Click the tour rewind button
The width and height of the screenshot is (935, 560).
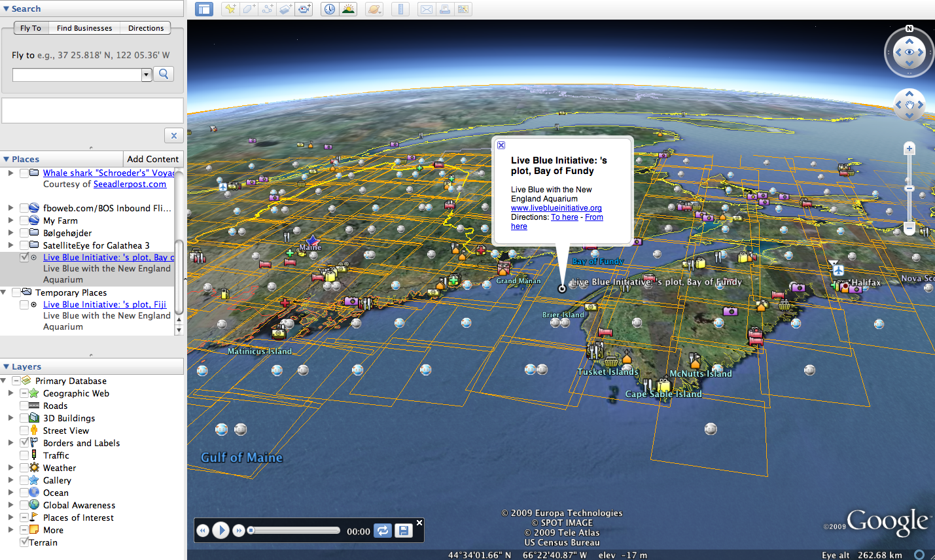click(x=203, y=531)
